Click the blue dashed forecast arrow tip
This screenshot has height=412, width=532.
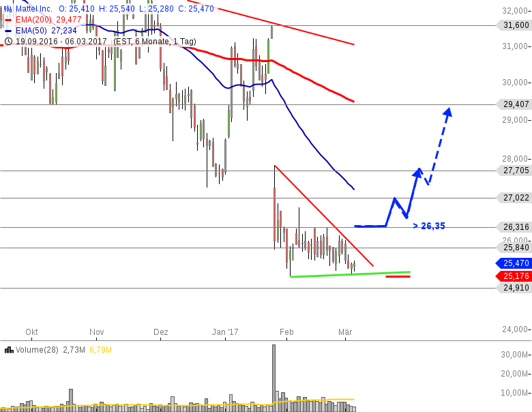(449, 112)
